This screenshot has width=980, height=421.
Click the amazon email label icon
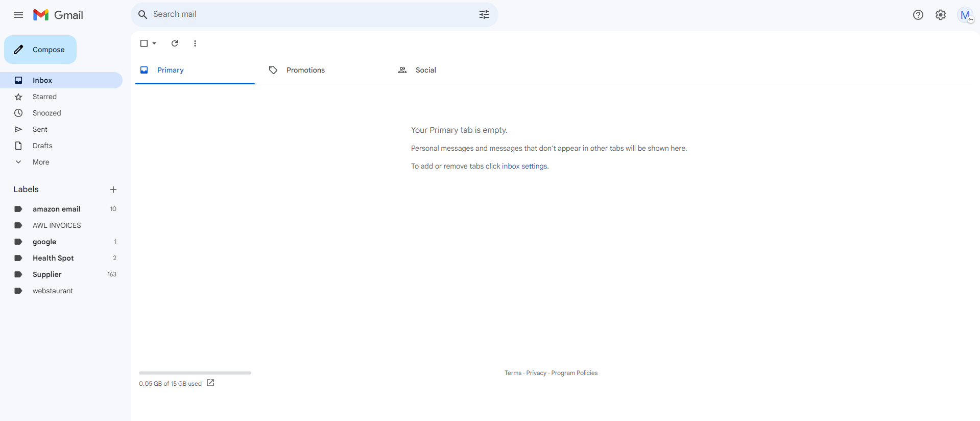pyautogui.click(x=18, y=209)
